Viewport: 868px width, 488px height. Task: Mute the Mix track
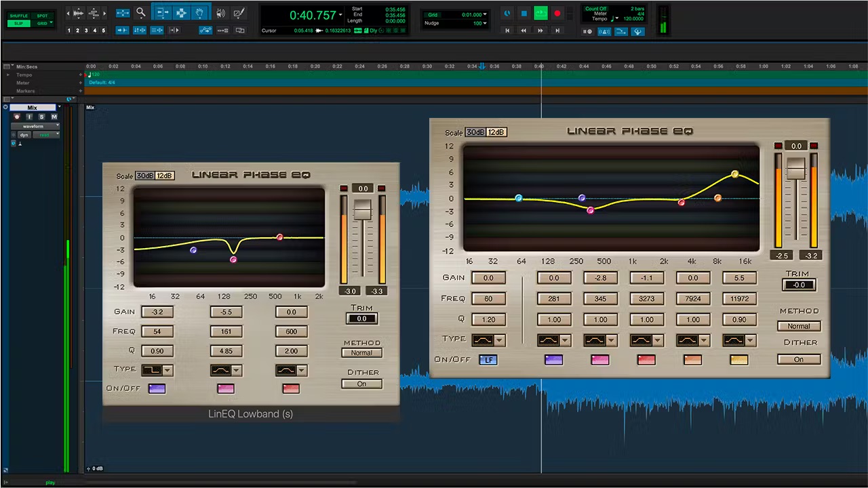coord(54,117)
